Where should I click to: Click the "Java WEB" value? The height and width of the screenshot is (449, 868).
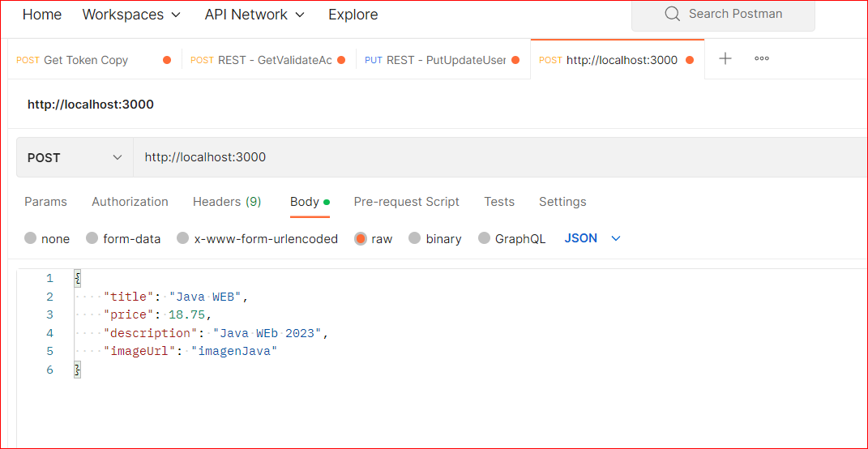click(x=206, y=297)
